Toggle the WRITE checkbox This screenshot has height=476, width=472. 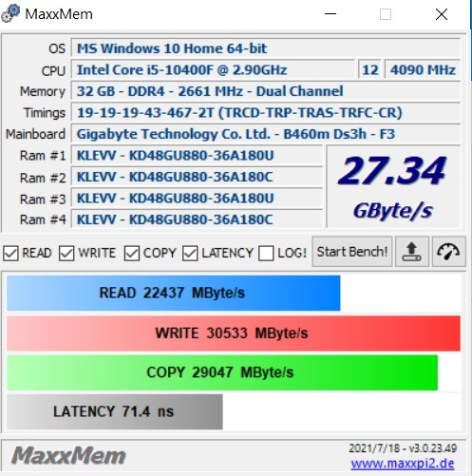tap(66, 254)
